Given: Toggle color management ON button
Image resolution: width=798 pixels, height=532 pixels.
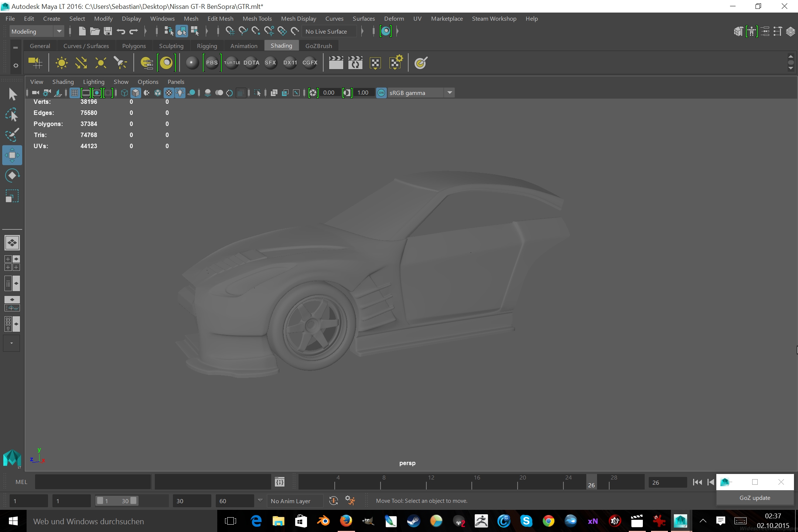Looking at the screenshot, I should 381,93.
